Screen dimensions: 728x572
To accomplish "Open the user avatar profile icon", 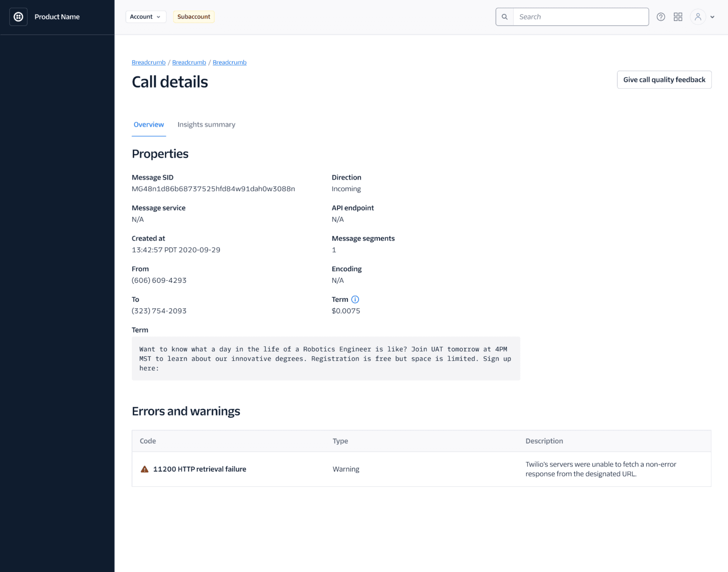I will coord(698,17).
